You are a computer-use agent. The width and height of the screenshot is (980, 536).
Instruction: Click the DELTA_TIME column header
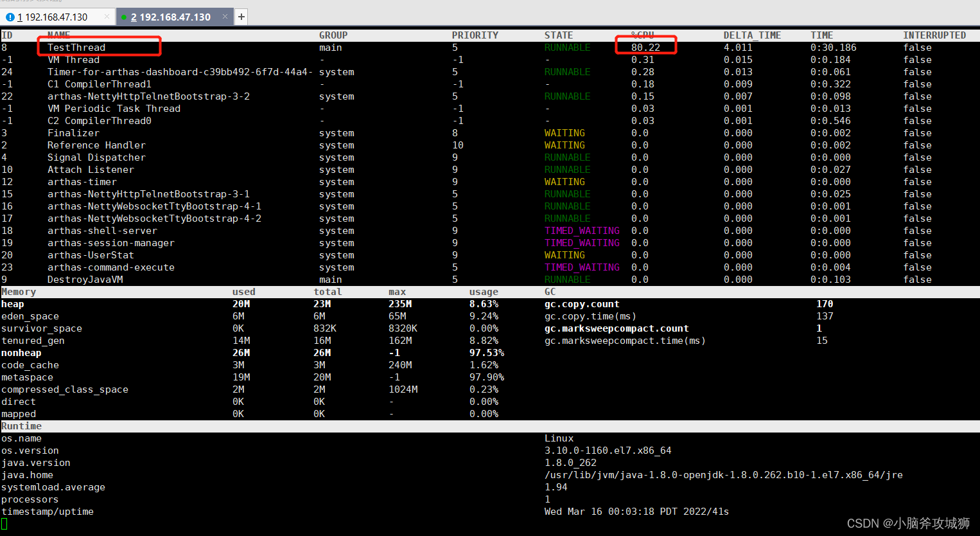(x=753, y=35)
